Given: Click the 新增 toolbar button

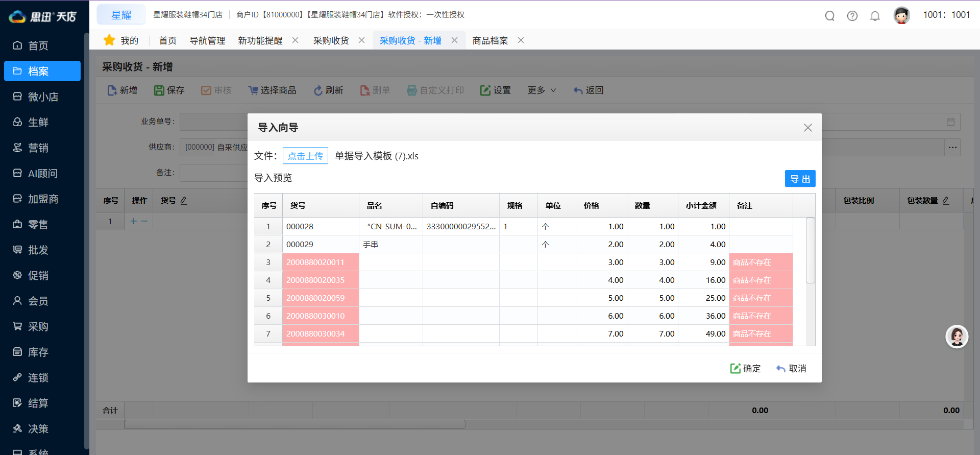Looking at the screenshot, I should tap(122, 90).
